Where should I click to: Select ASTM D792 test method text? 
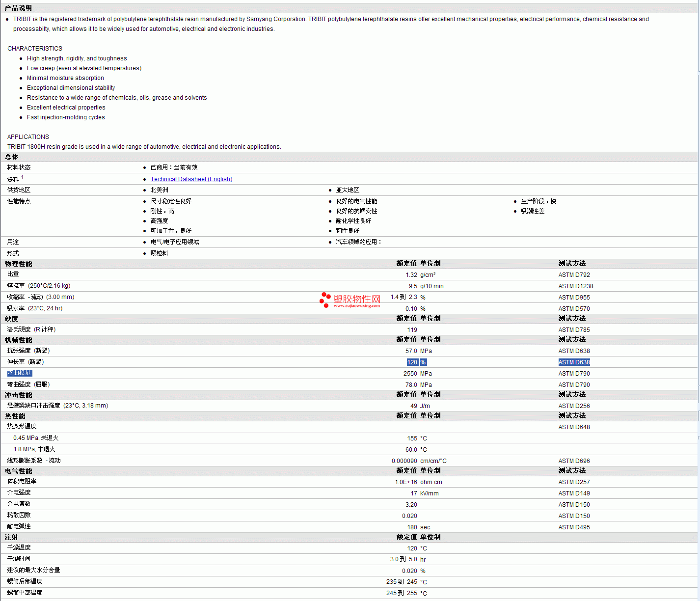(574, 275)
